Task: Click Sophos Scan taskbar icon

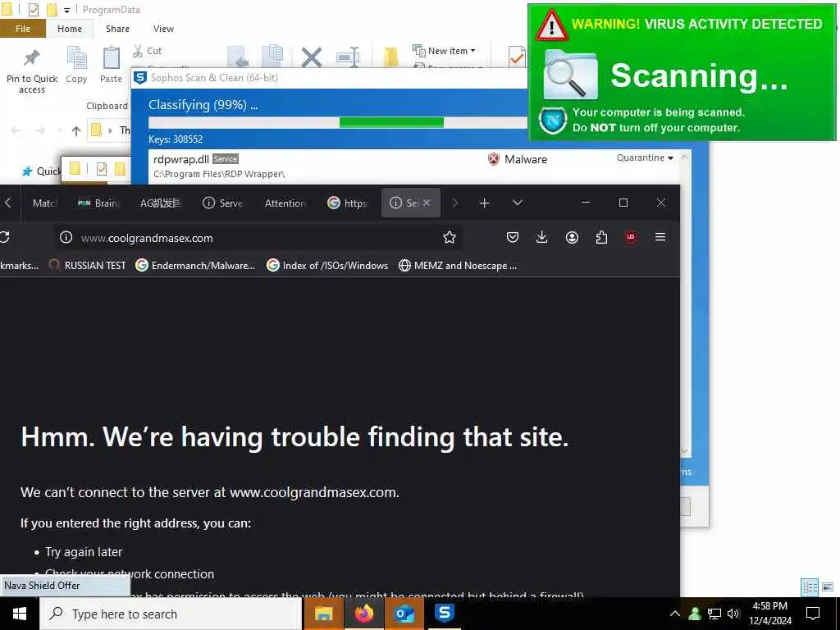Action: 444,614
